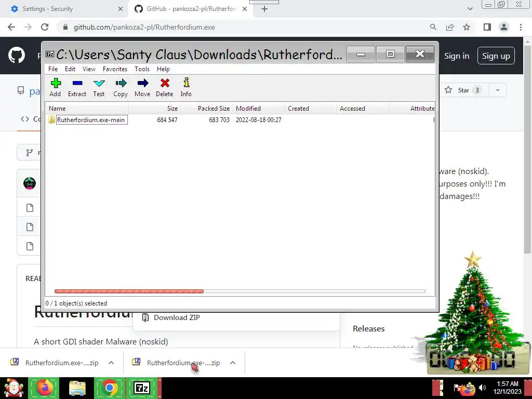This screenshot has height=399, width=532.
Task: Go back in Chrome
Action: click(11, 27)
